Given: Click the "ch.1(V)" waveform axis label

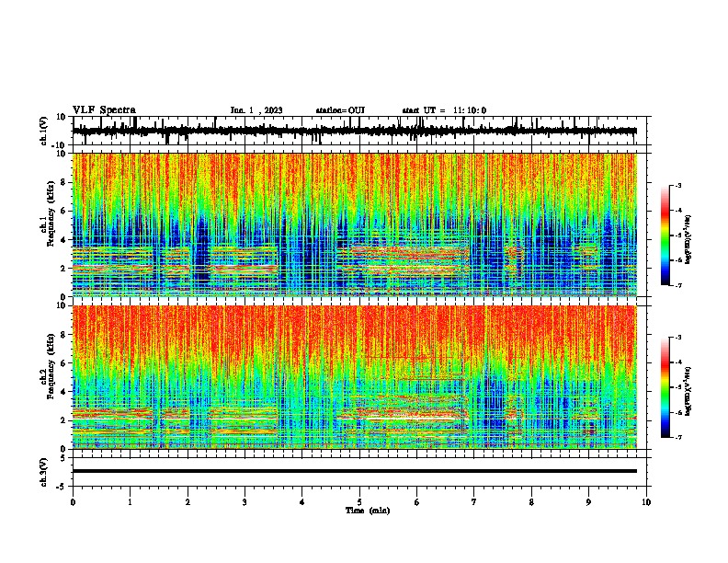Looking at the screenshot, I should click(x=44, y=131).
